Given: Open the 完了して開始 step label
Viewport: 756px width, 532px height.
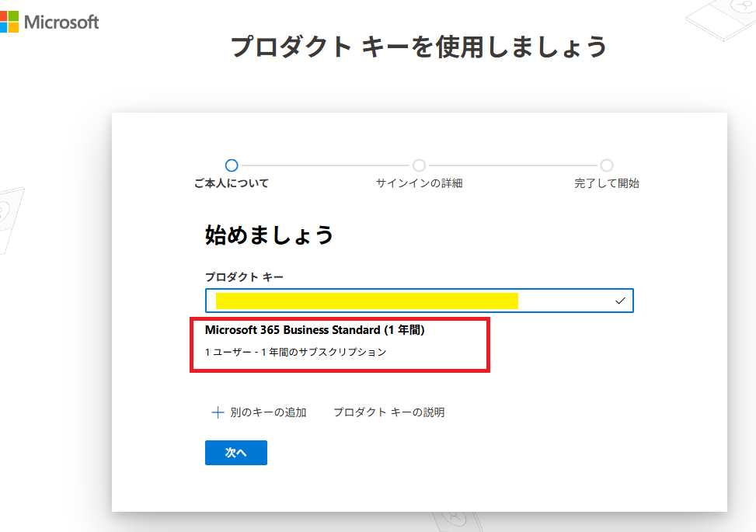Looking at the screenshot, I should (607, 184).
